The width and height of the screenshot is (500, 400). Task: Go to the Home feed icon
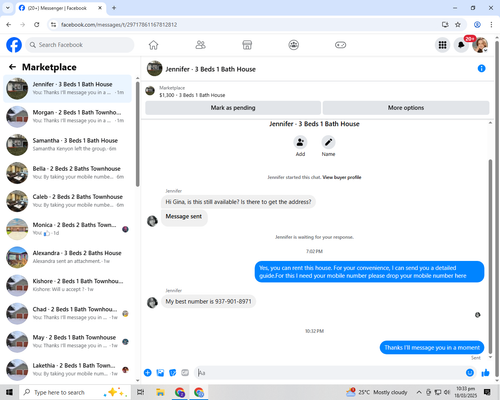coord(153,45)
